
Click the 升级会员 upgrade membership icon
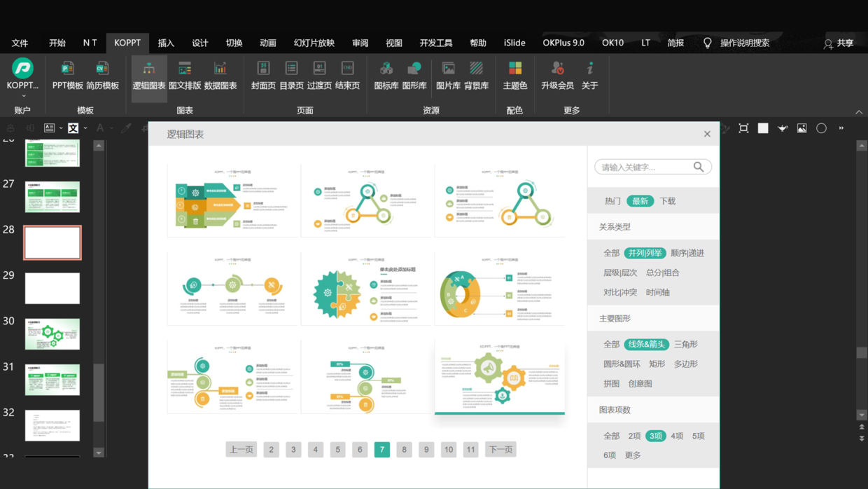[x=557, y=75]
